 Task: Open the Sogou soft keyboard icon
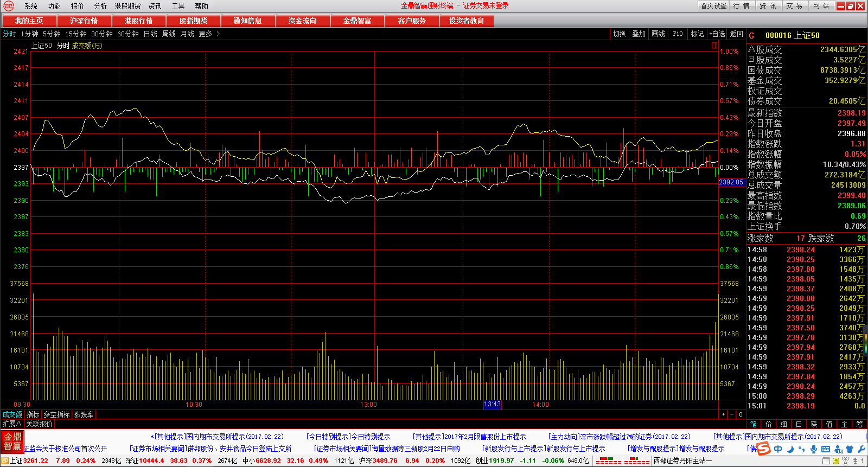[x=826, y=449]
